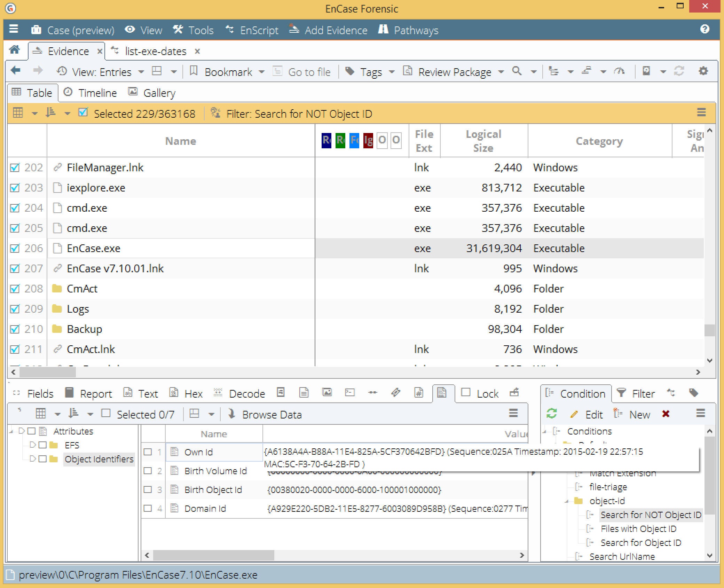Toggle checkbox for Logs folder row 209

click(x=16, y=308)
